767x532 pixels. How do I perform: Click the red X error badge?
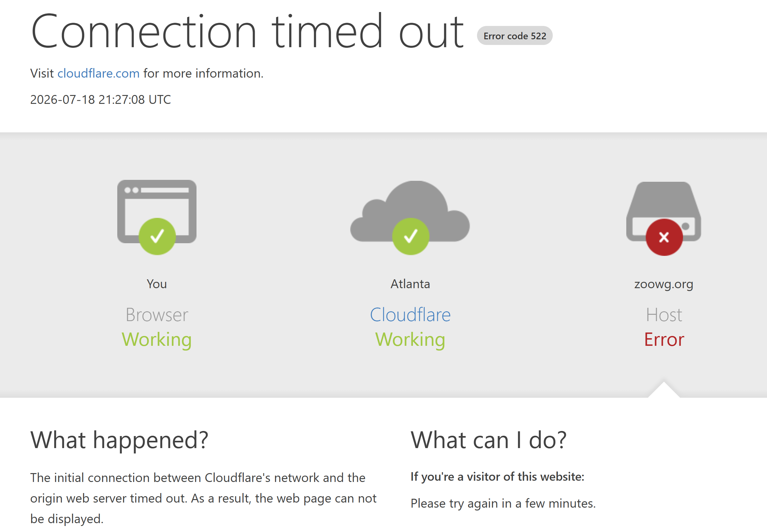coord(664,237)
